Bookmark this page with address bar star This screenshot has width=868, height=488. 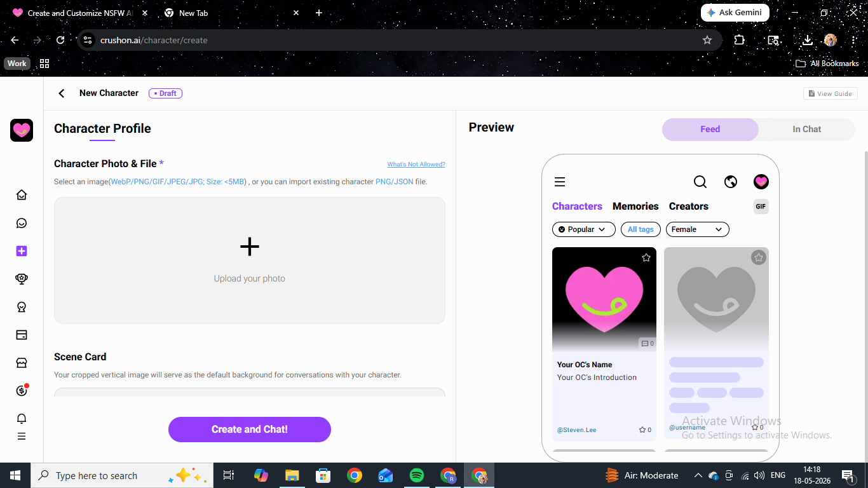[707, 40]
